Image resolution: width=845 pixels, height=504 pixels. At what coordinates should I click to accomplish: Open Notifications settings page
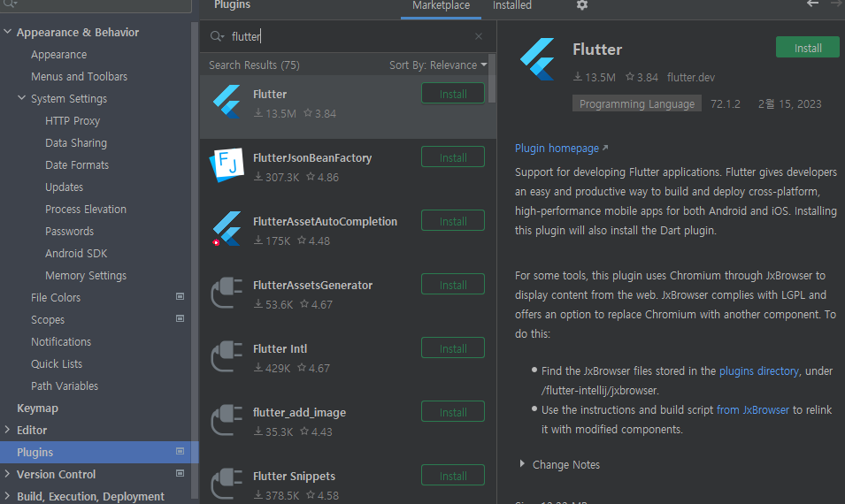(61, 341)
